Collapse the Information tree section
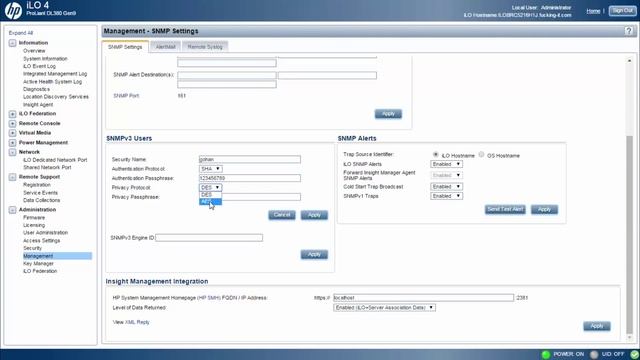The image size is (640, 360). tap(12, 43)
